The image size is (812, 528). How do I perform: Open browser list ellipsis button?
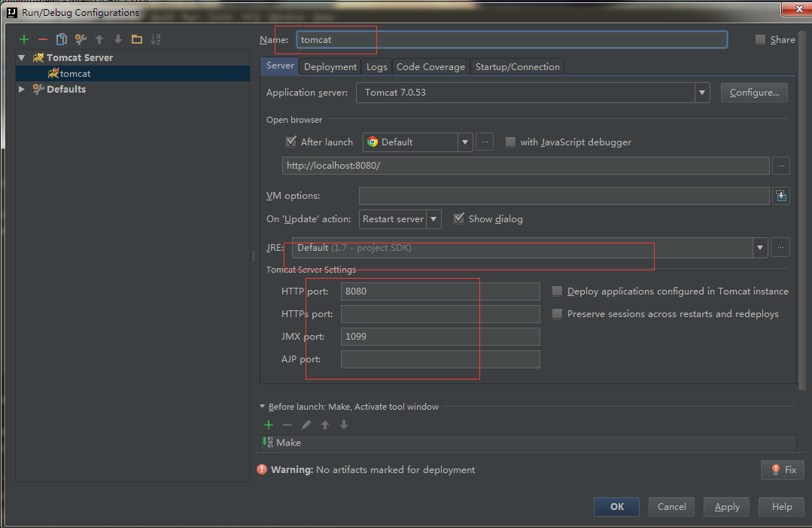(x=485, y=142)
